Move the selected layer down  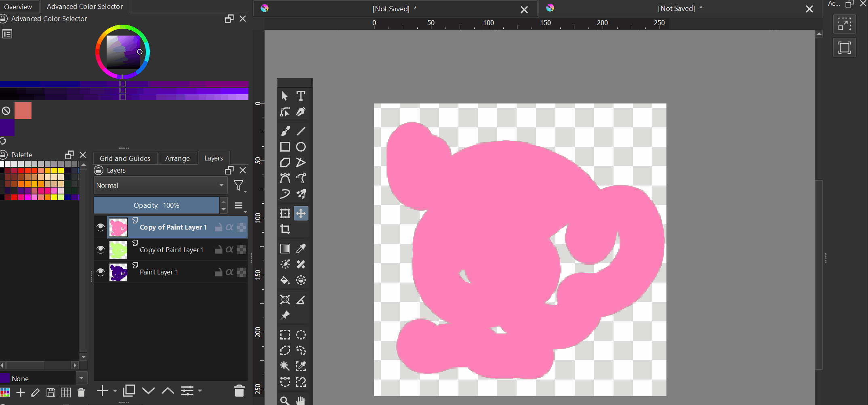[148, 391]
